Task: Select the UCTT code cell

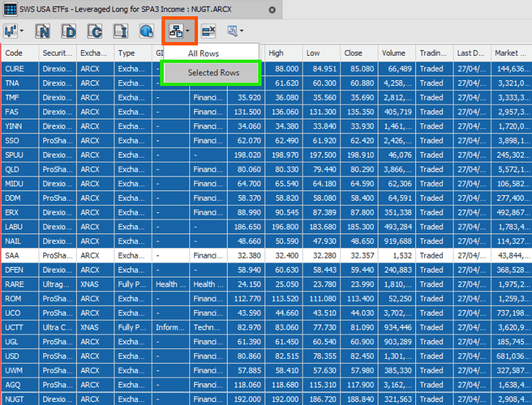Action: tap(20, 327)
